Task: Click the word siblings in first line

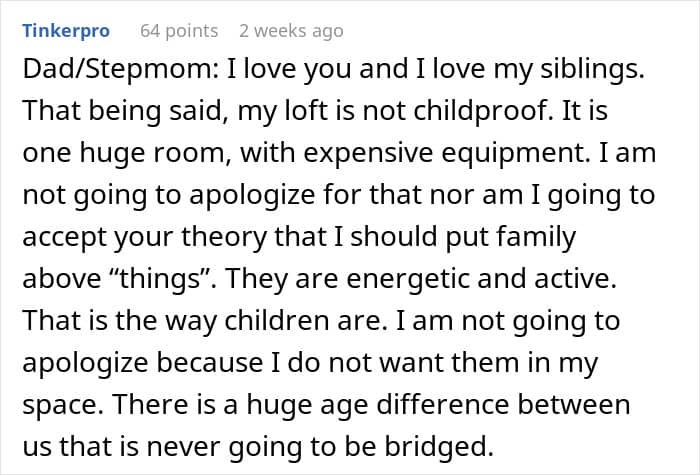Action: (592, 70)
